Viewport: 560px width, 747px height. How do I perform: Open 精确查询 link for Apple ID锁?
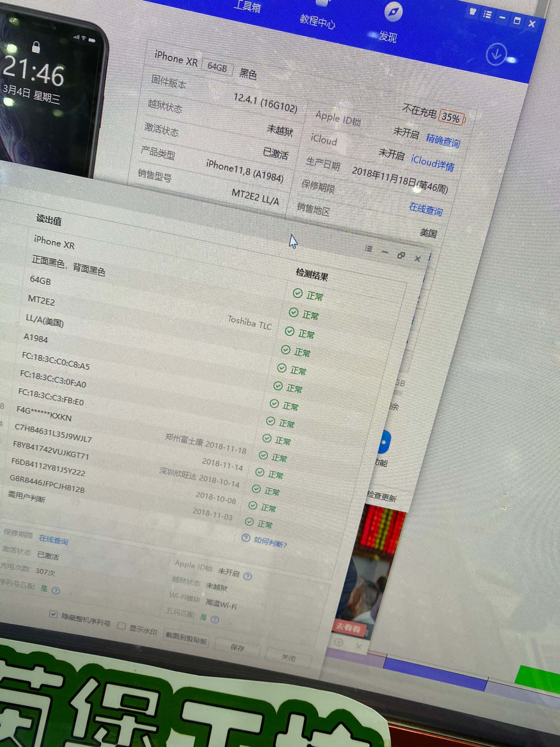443,140
